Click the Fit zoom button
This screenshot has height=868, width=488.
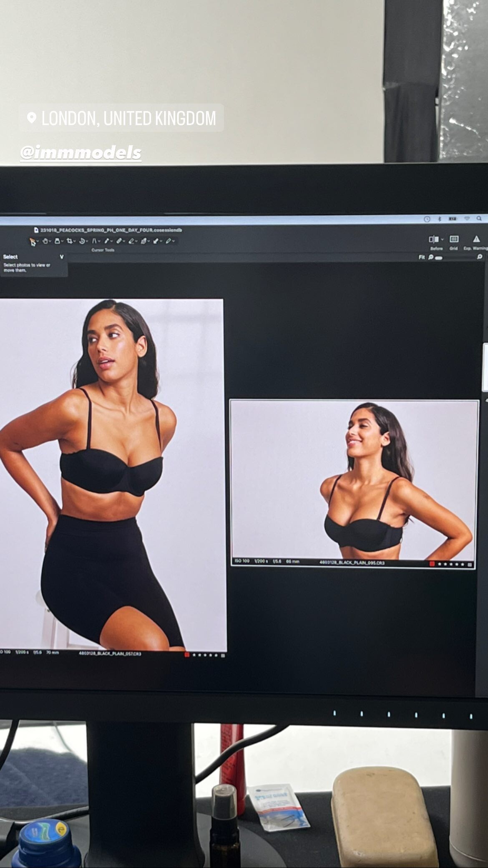coord(421,257)
